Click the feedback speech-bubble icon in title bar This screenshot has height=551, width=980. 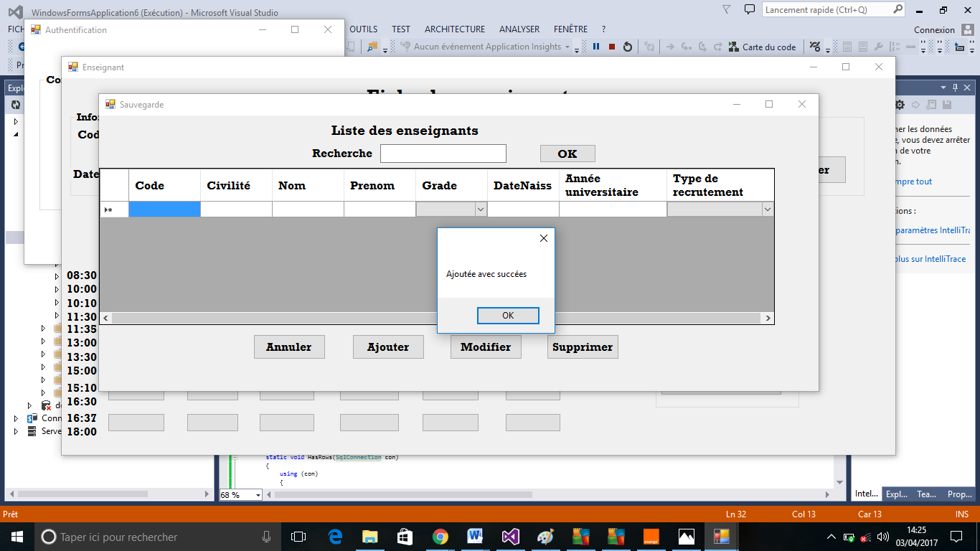point(748,9)
